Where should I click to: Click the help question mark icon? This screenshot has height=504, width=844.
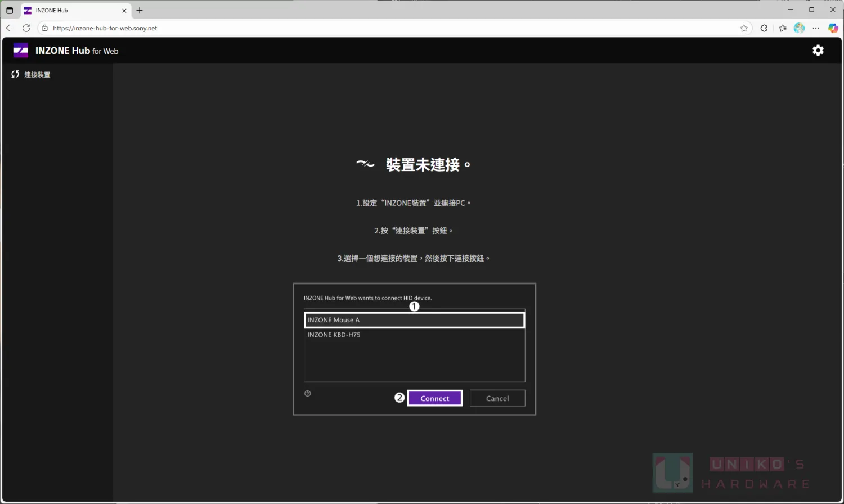[x=308, y=394]
